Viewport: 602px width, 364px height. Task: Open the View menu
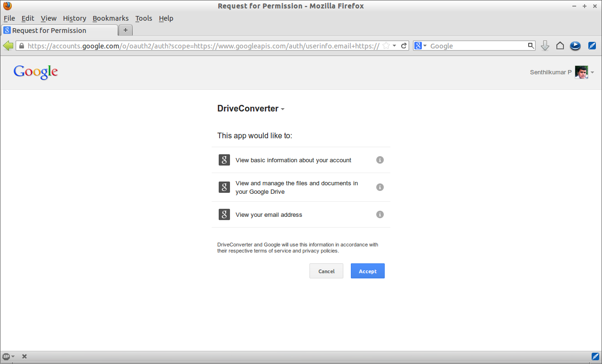(x=48, y=18)
